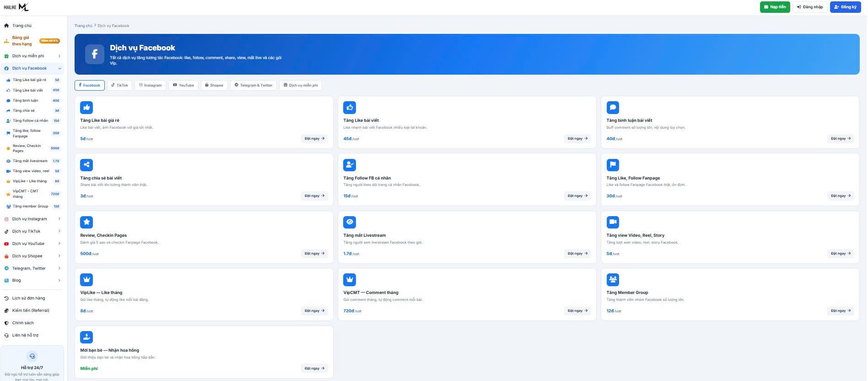Screen dimensions: 868x381
Task: Click the user-check icon on Tăng Follow FB cá nhân card
Action: click(x=350, y=165)
